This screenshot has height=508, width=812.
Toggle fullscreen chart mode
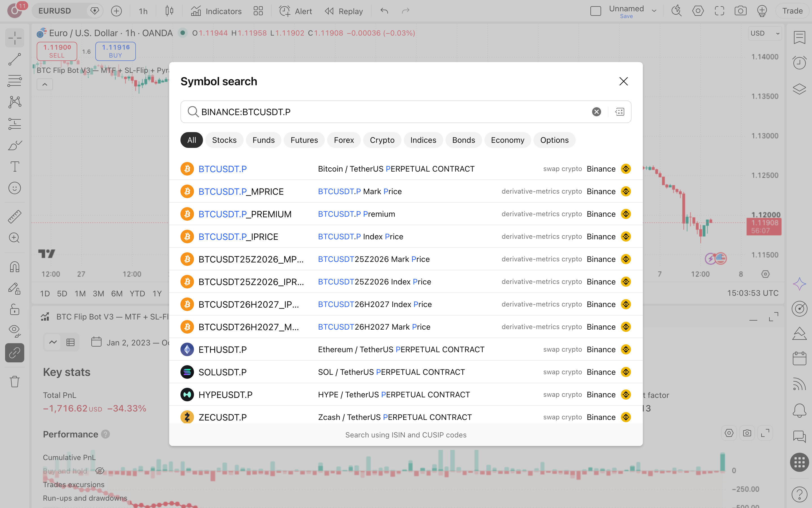719,11
